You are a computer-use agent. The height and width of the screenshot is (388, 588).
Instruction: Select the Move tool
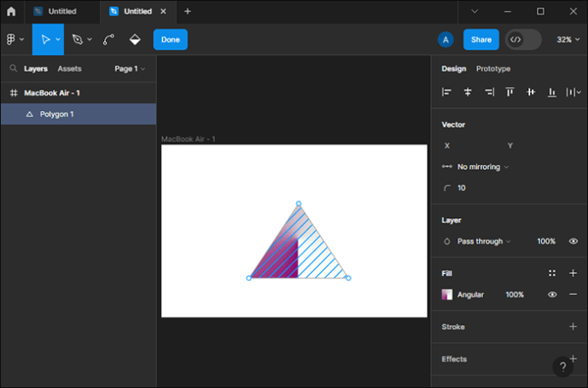pos(45,39)
